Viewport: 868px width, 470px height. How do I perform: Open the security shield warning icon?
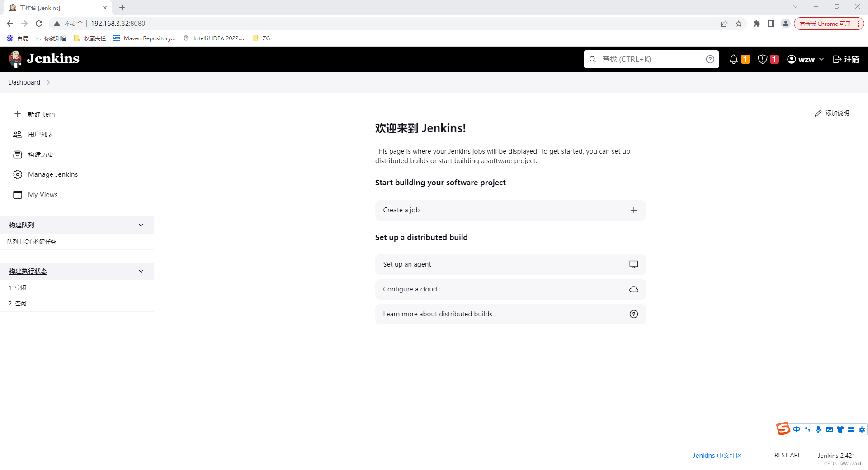(762, 59)
